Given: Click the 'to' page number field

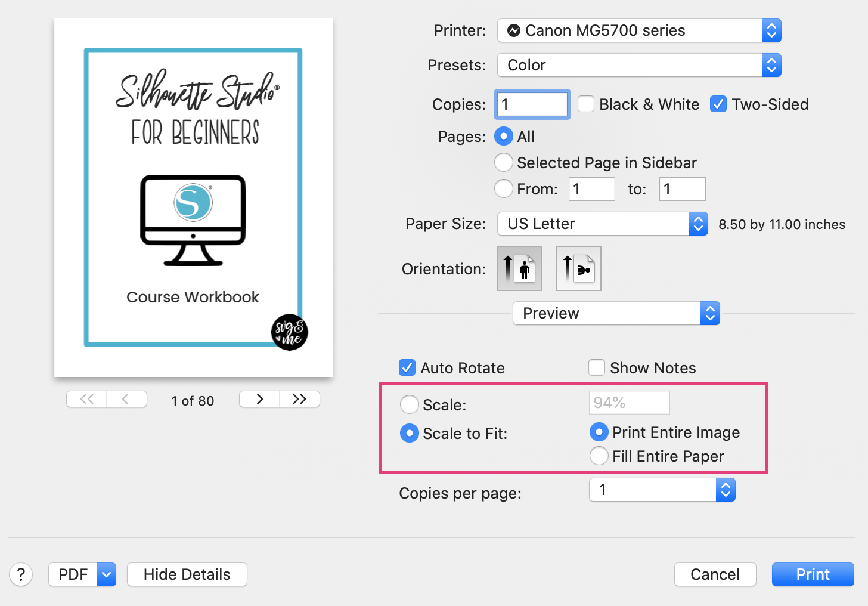Looking at the screenshot, I should tap(683, 189).
